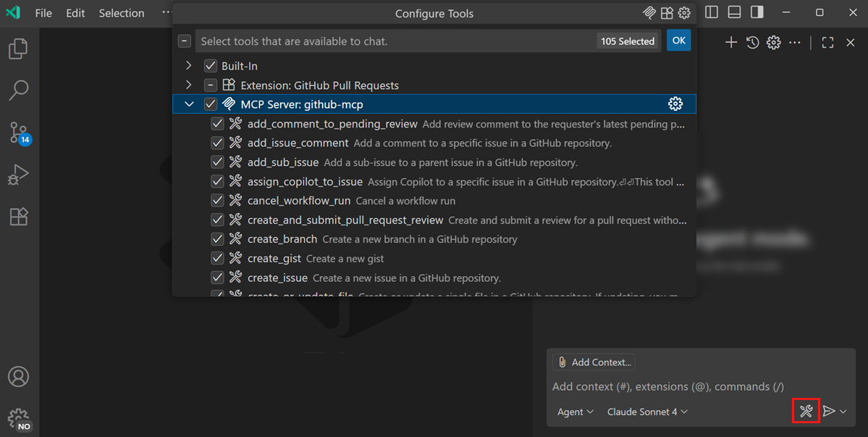This screenshot has height=437, width=868.
Task: Open the Search view in the activity bar
Action: coord(18,90)
